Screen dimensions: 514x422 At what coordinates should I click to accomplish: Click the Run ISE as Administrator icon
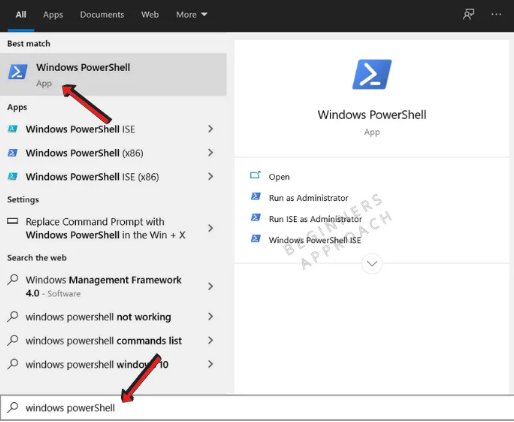256,218
